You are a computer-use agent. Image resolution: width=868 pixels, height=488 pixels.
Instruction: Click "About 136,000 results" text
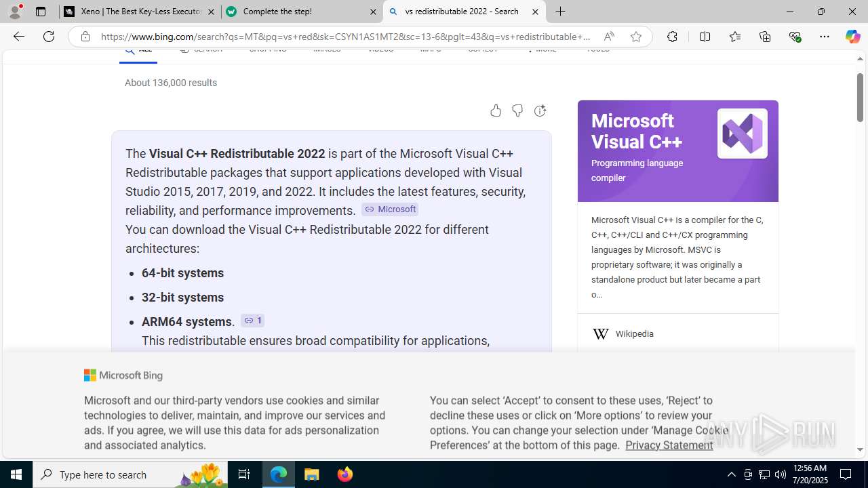[x=171, y=83]
